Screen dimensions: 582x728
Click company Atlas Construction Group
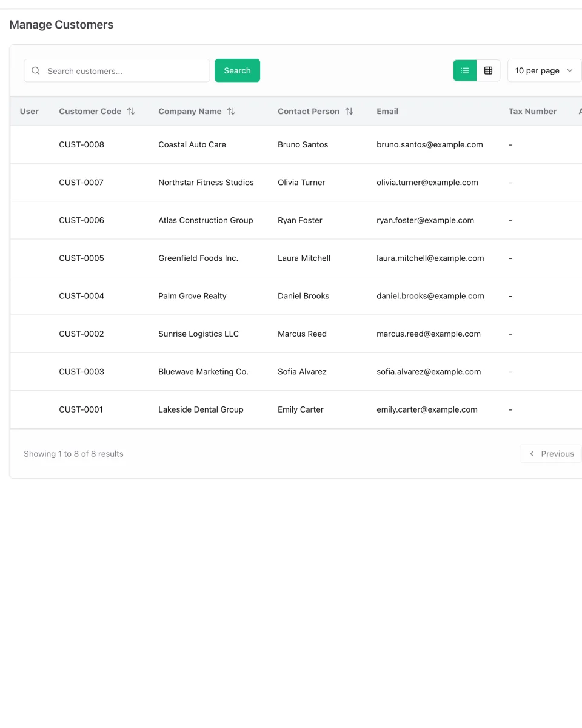click(206, 220)
